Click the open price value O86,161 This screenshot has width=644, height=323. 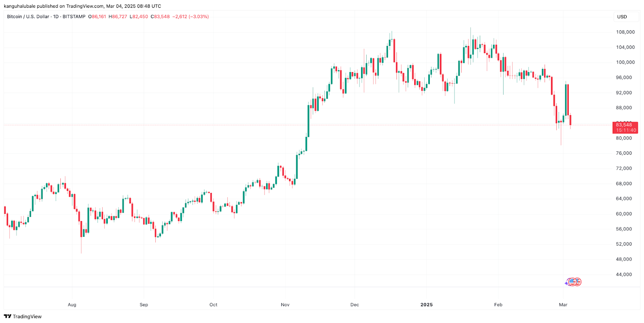[97, 17]
